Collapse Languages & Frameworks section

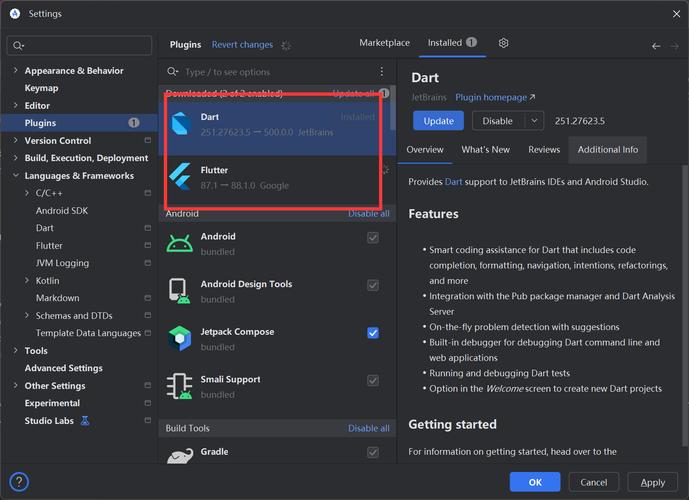pos(16,175)
